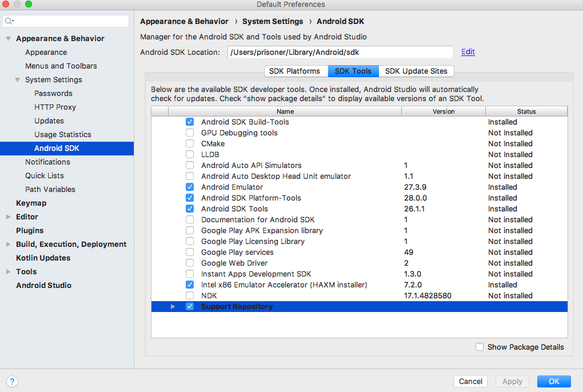The height and width of the screenshot is (392, 583).
Task: Enable Google Play services checkbox
Action: pos(190,252)
